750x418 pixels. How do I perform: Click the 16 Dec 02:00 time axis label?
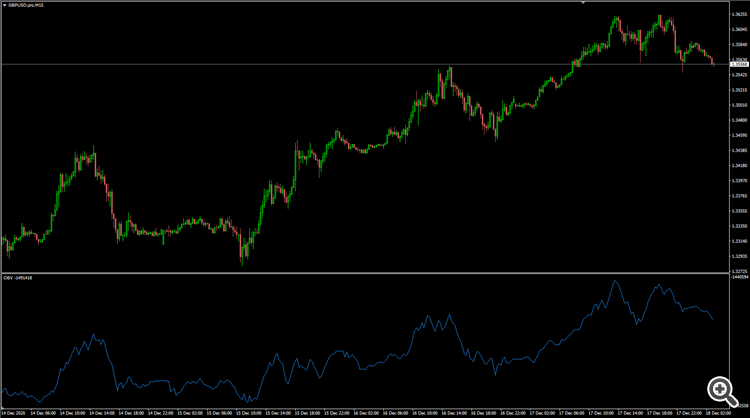coord(366,413)
